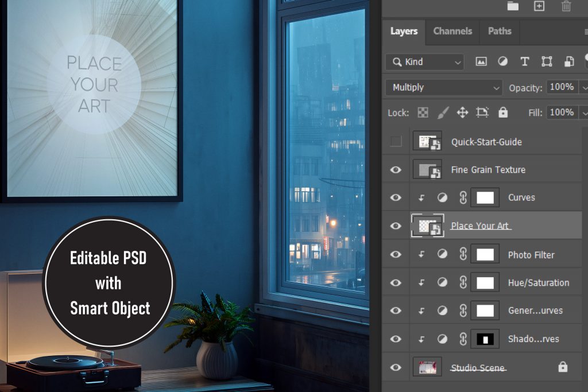588x392 pixels.
Task: Click the Fine Grain Texture thumbnail
Action: [x=427, y=169]
